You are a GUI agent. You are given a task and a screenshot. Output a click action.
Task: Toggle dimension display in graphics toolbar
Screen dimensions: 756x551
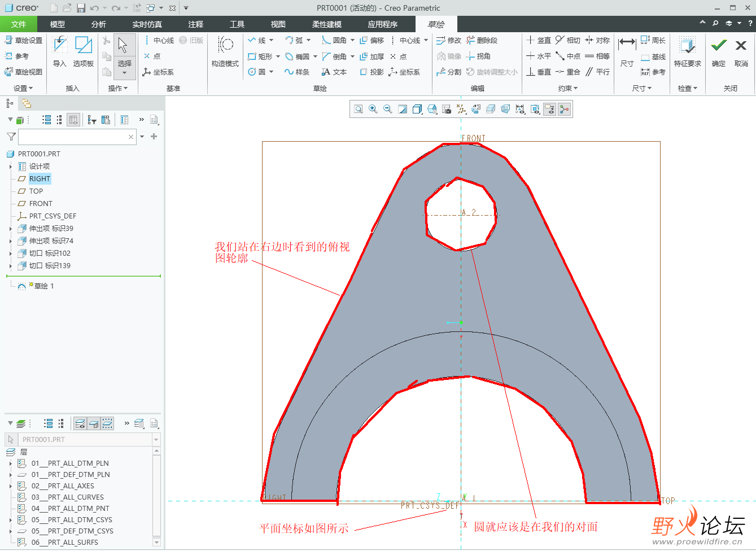520,109
